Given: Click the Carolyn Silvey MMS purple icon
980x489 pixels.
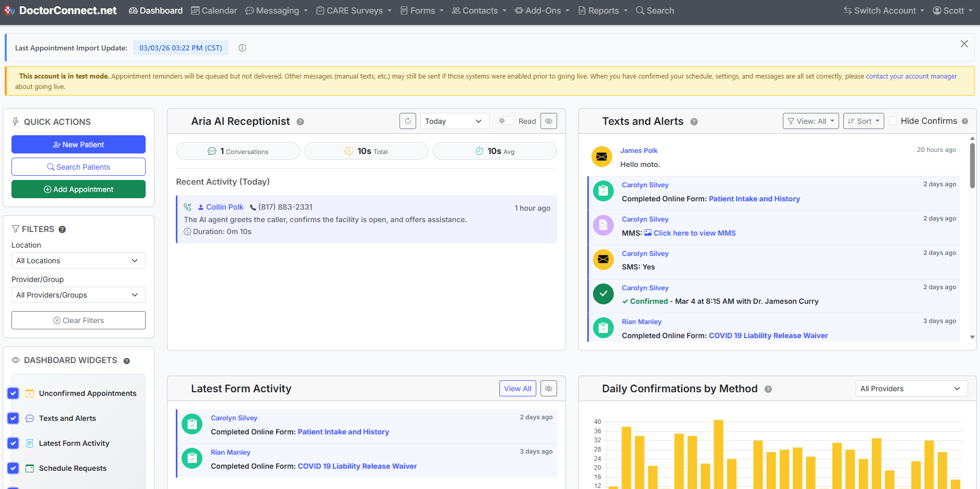Looking at the screenshot, I should pos(603,225).
